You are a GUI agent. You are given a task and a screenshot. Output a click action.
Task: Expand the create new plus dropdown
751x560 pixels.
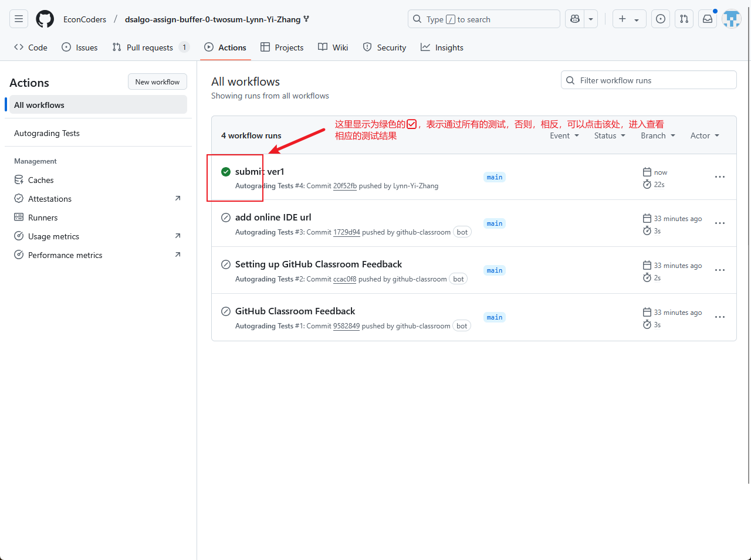point(629,19)
